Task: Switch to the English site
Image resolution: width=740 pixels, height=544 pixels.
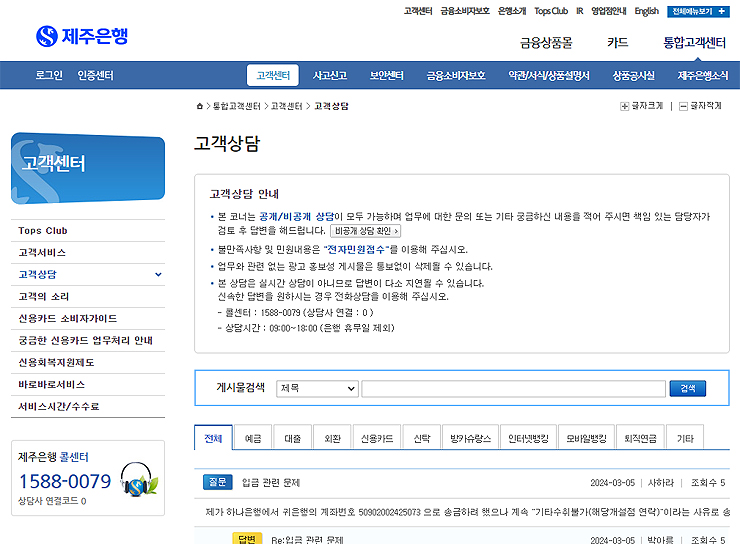Action: coord(647,11)
